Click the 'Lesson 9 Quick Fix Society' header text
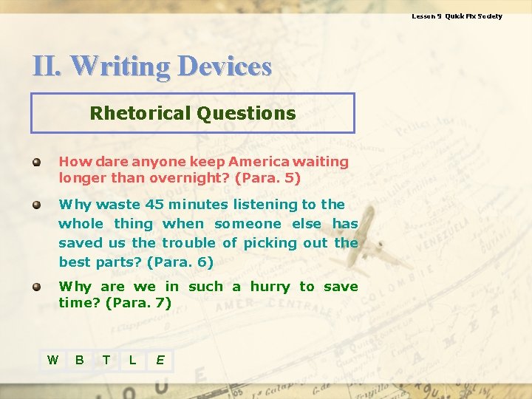 point(457,16)
